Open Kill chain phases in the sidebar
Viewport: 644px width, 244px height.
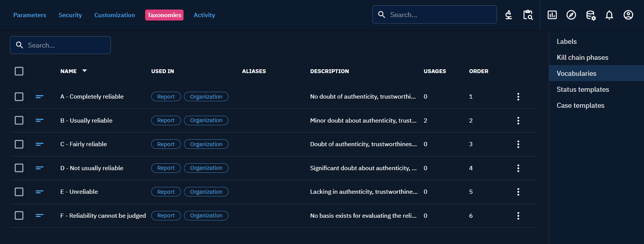coord(582,57)
